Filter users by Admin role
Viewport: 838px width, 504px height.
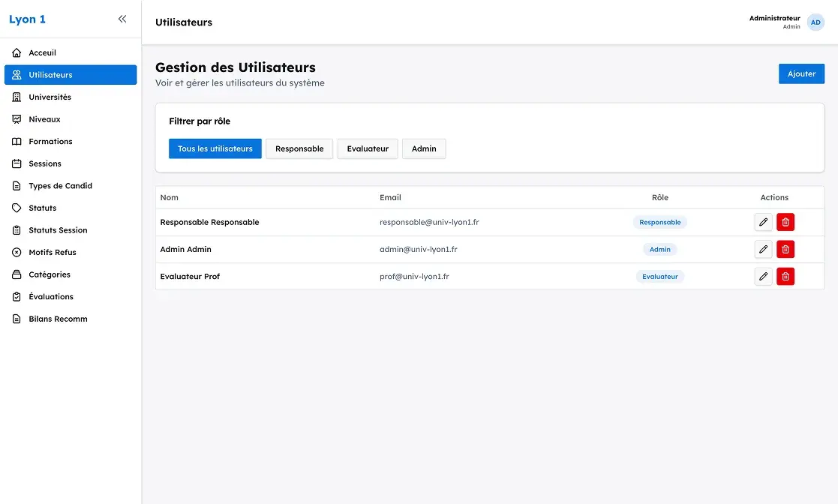tap(424, 148)
